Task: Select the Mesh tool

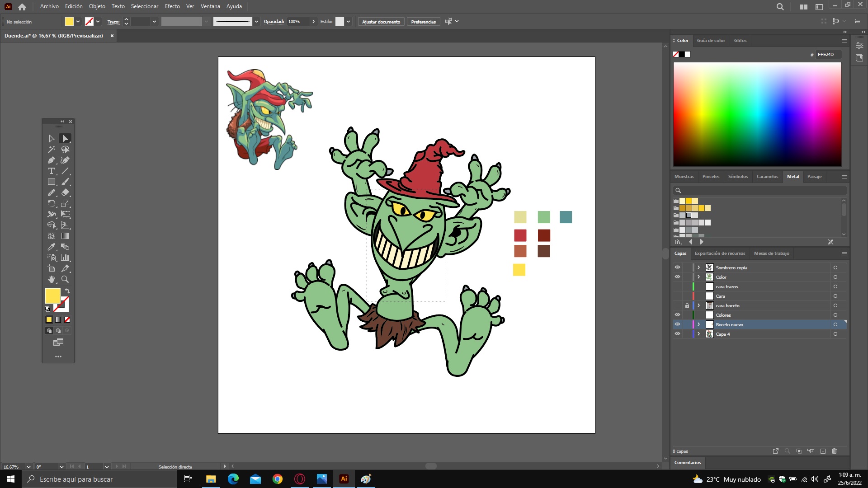Action: pos(52,236)
